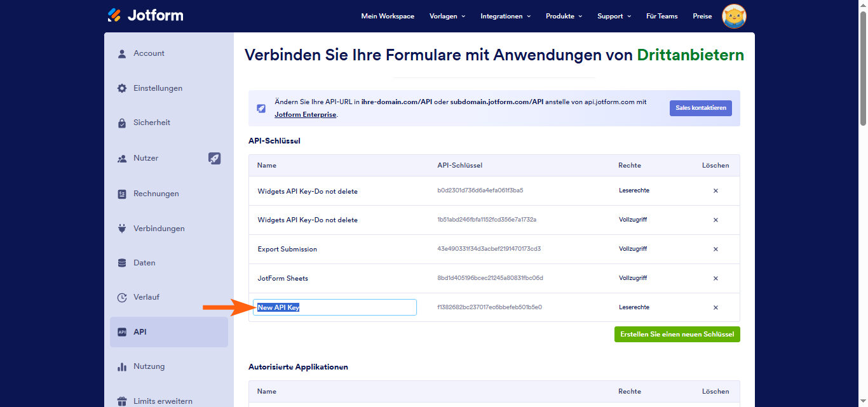Click key b0d2301d736d6a4efa061f3ba5
868x407 pixels.
480,190
